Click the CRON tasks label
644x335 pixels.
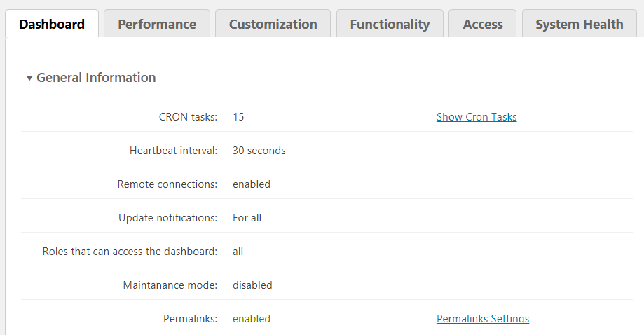[x=188, y=117]
